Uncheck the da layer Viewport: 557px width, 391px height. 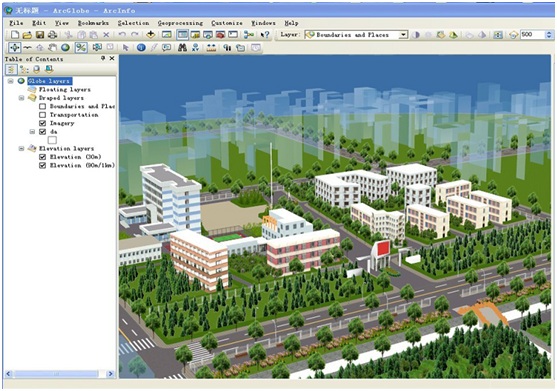[x=43, y=132]
